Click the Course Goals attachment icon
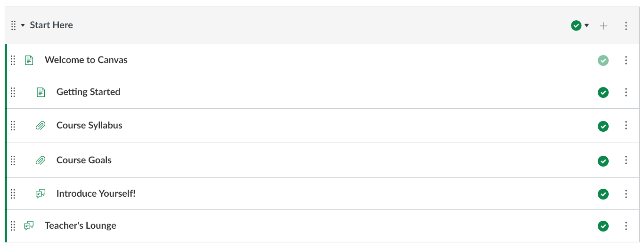This screenshot has height=248, width=644. 41,160
